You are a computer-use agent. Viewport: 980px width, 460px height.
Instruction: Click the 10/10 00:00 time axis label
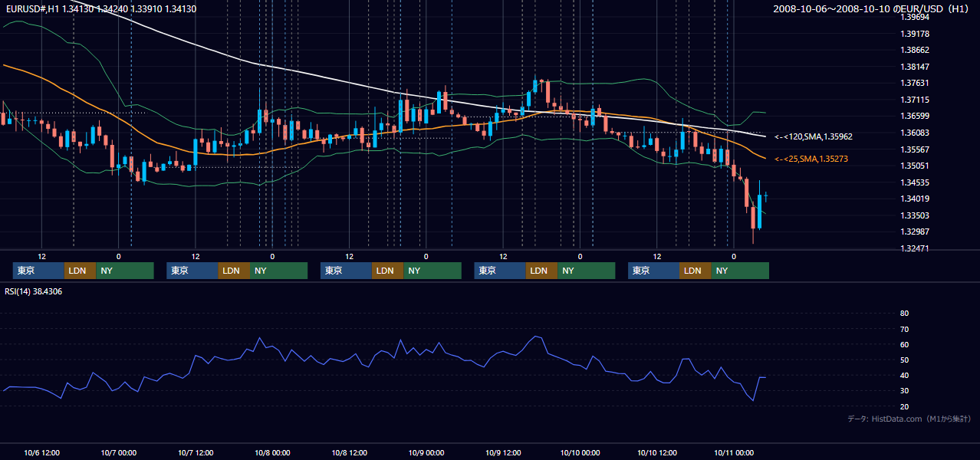point(580,453)
